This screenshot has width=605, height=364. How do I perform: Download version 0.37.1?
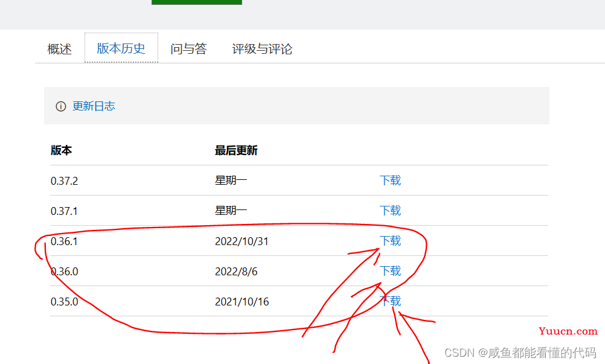click(391, 211)
